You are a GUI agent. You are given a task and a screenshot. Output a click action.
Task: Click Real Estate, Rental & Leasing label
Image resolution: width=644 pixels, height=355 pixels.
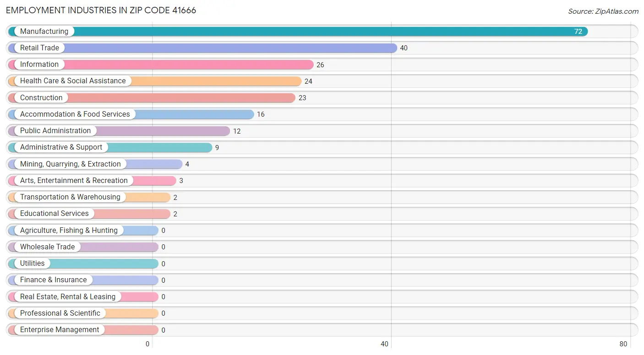(68, 296)
